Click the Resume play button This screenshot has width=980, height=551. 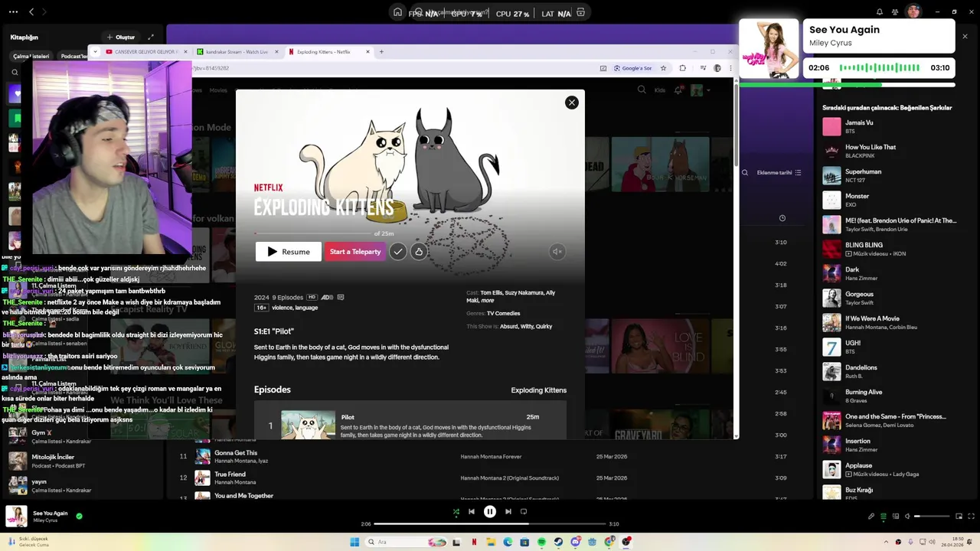click(x=289, y=252)
